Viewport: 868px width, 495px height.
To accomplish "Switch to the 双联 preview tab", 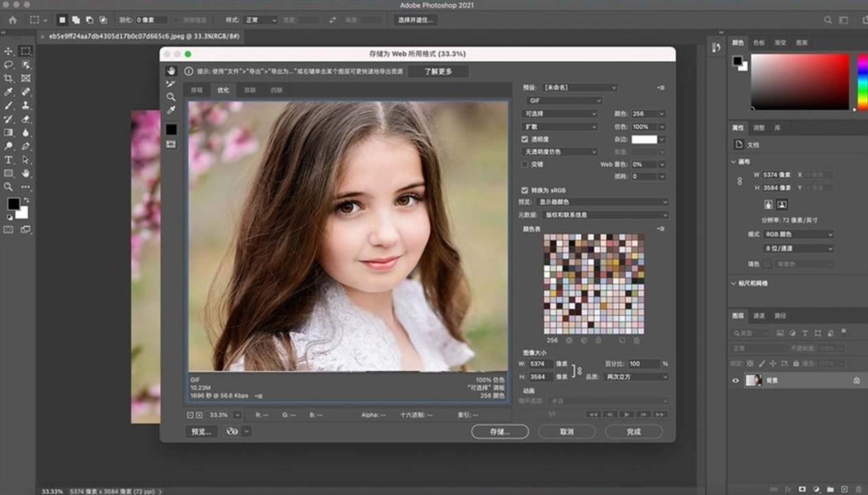I will (250, 90).
